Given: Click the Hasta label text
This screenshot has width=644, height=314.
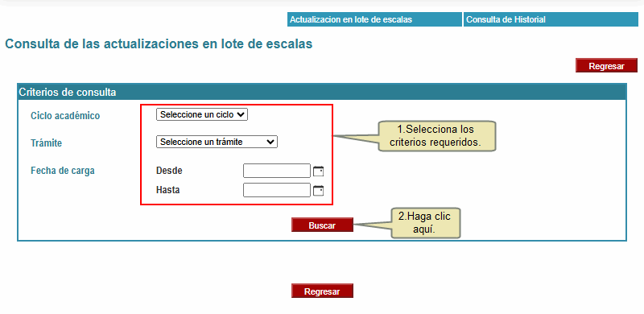Looking at the screenshot, I should click(x=168, y=190).
